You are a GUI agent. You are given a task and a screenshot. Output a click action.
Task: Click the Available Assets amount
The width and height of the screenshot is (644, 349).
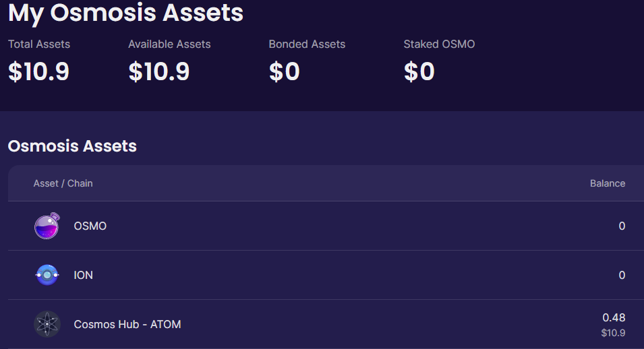[159, 71]
